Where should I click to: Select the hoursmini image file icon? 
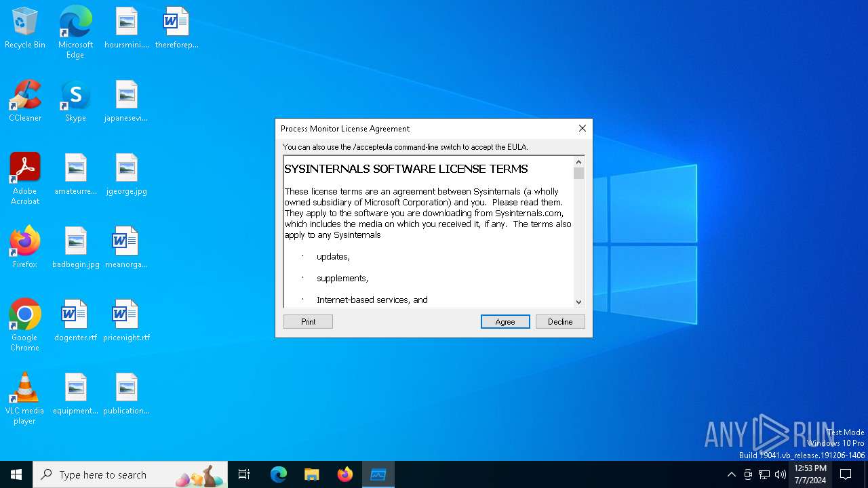126,28
